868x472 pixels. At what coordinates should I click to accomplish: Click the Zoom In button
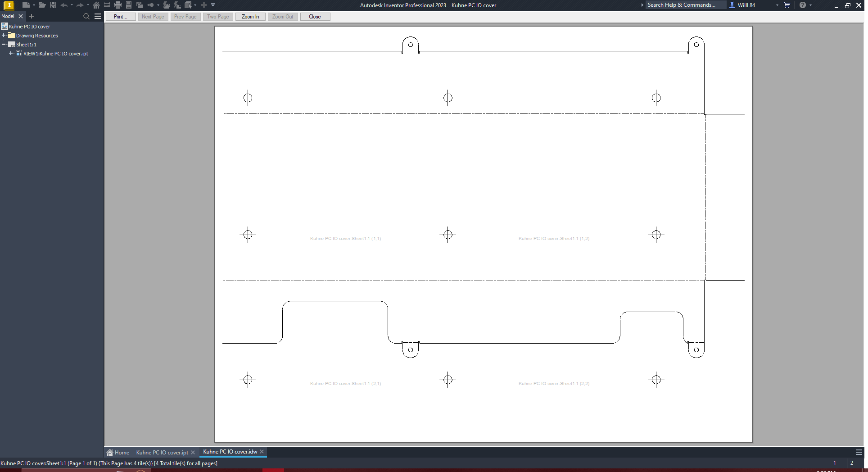(x=250, y=17)
